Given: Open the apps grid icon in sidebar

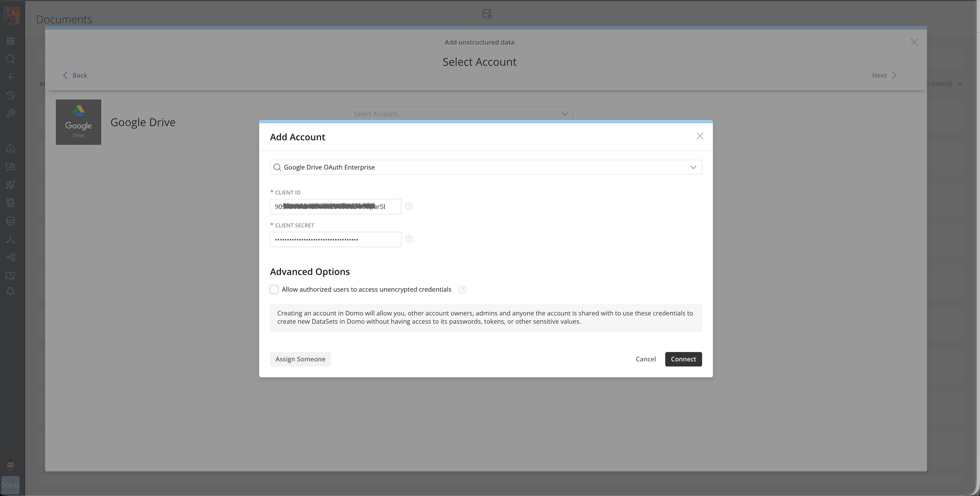Looking at the screenshot, I should [x=11, y=41].
